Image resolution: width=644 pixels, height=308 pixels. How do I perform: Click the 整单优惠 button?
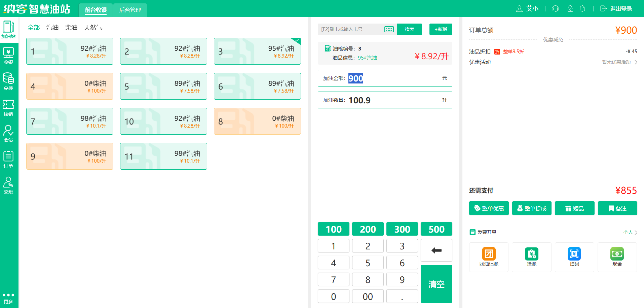[489, 208]
